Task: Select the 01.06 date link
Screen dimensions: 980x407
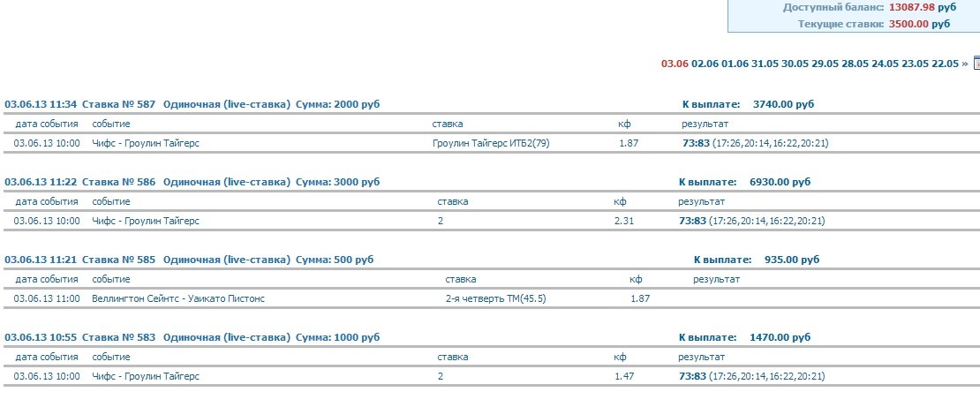Action: pyautogui.click(x=735, y=64)
